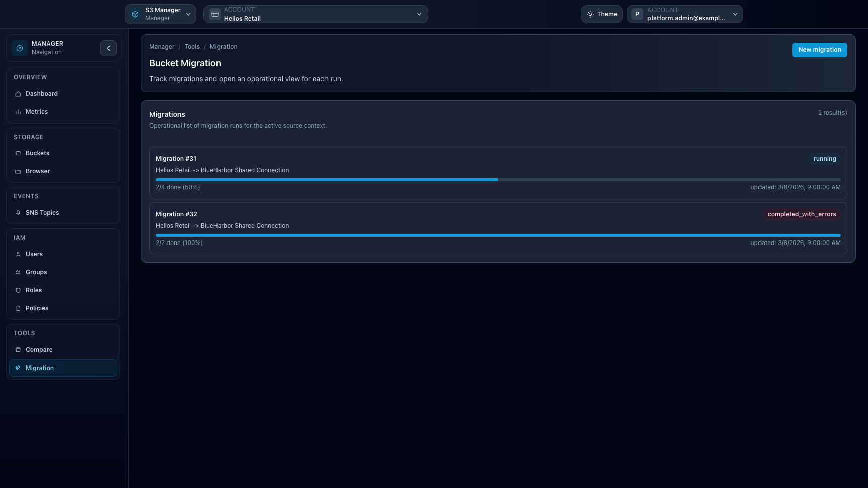Click the Groups people icon
This screenshot has width=868, height=488.
(18, 272)
